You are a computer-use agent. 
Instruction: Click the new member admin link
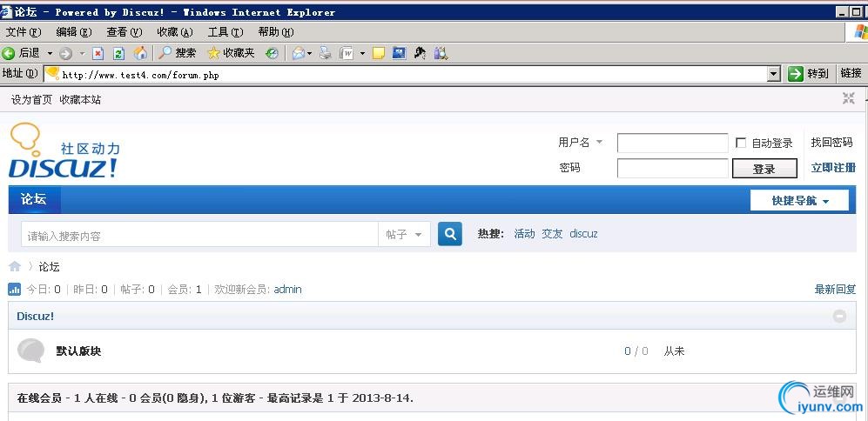[288, 290]
